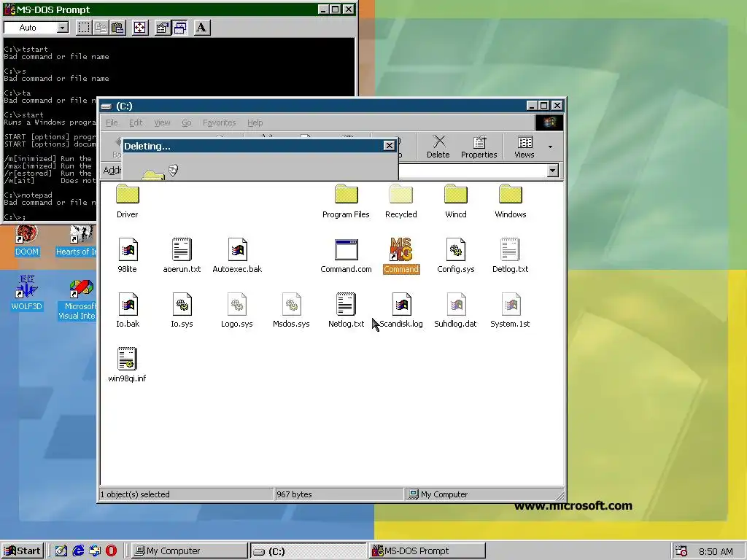The image size is (747, 560).
Task: Expand the Views dropdown arrow
Action: 550,147
